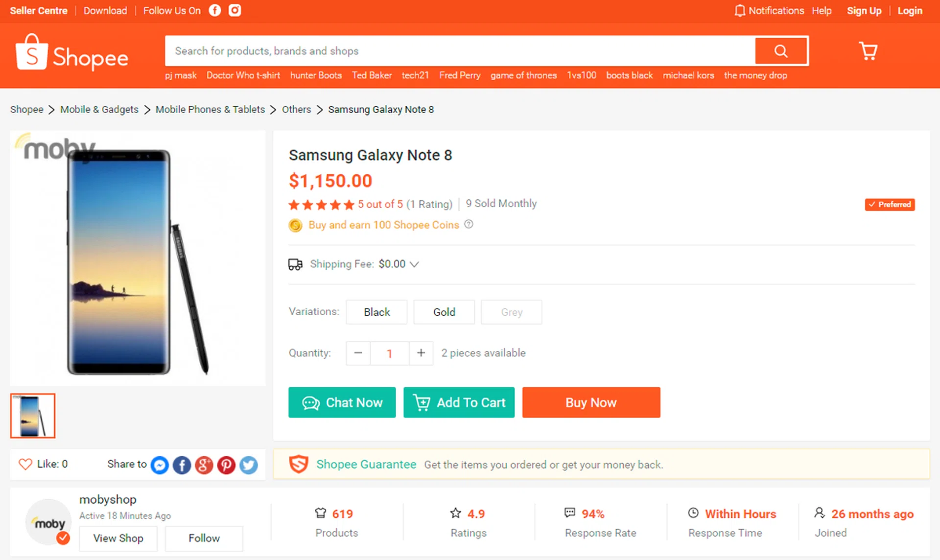Select the Galaxy Note 8 product thumbnail
Viewport: 940px width, 560px height.
click(33, 416)
